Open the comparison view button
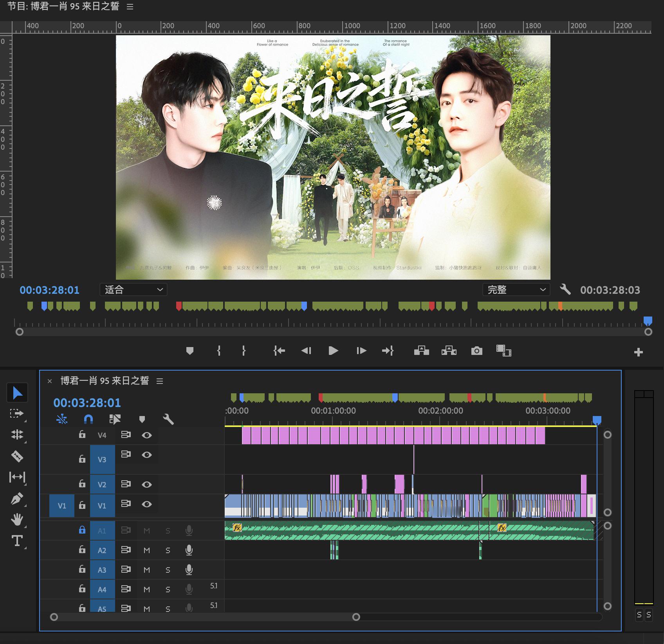 click(x=504, y=351)
